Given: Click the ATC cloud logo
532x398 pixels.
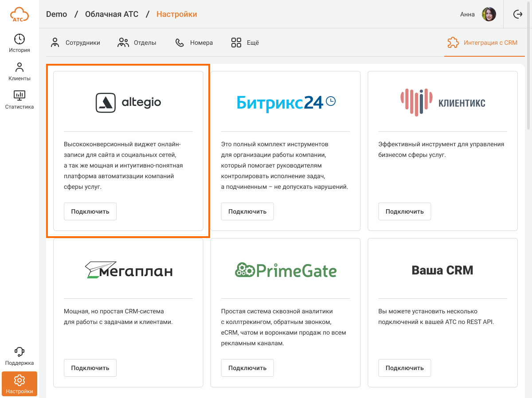Looking at the screenshot, I should point(20,15).
